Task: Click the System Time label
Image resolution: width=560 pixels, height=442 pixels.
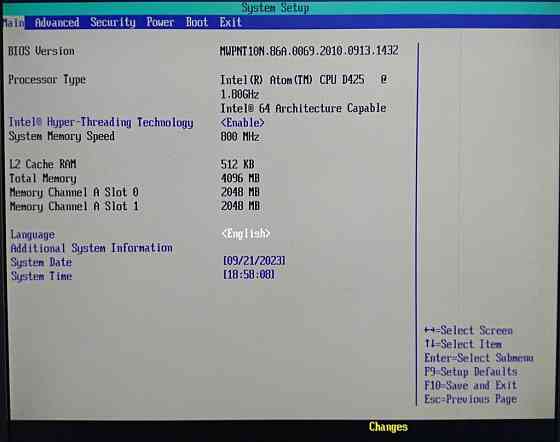Action: pos(41,276)
